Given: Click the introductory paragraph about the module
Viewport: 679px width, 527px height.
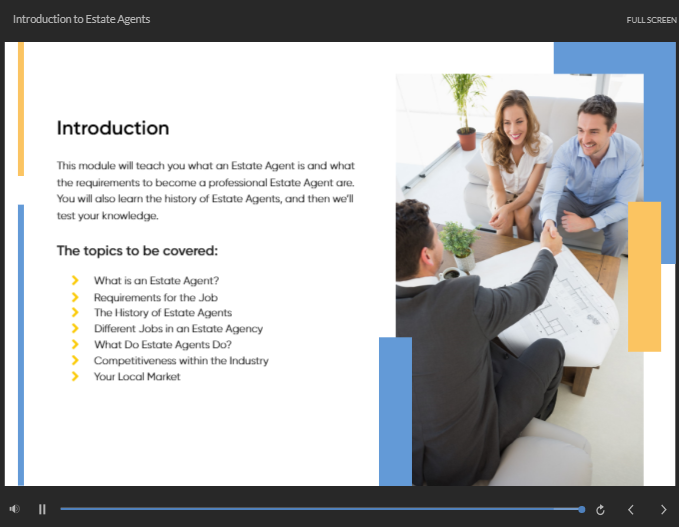Looking at the screenshot, I should point(206,191).
